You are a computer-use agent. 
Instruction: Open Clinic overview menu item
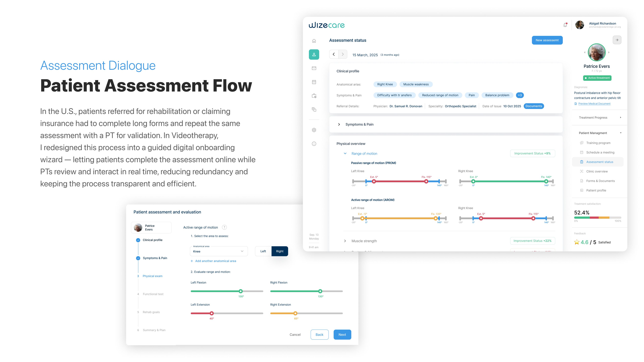pos(598,171)
